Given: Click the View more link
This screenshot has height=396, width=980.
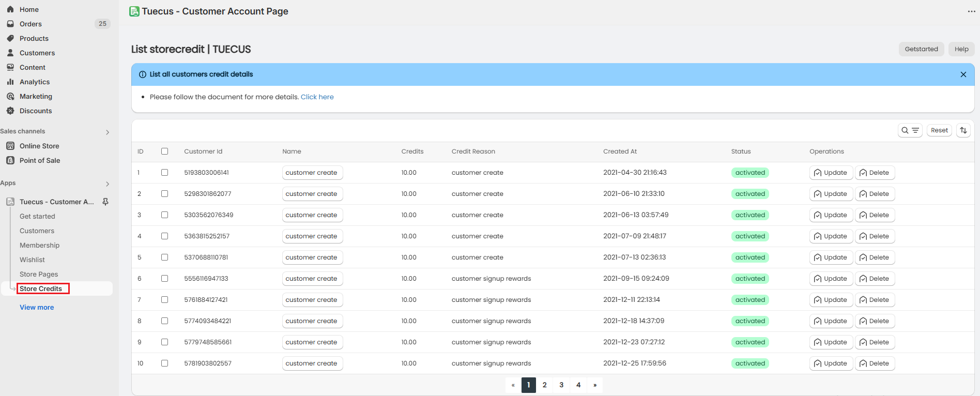Looking at the screenshot, I should [37, 307].
